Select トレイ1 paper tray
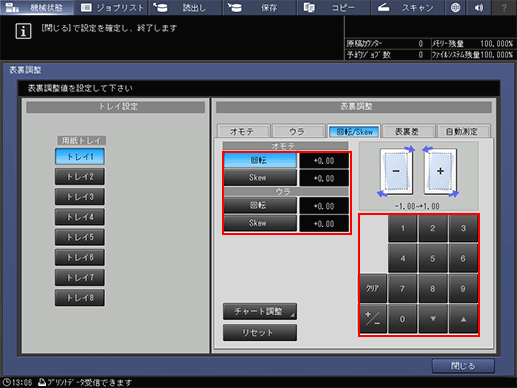 click(80, 157)
